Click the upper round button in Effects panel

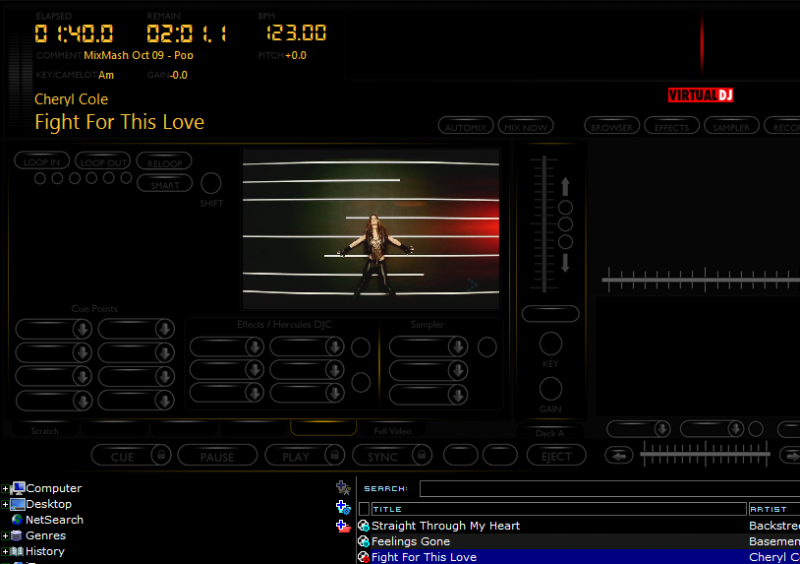click(x=361, y=347)
